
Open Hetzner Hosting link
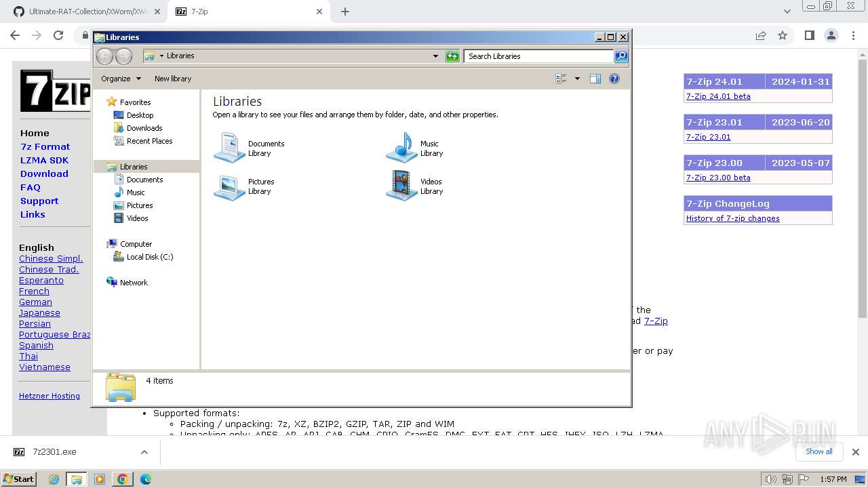pyautogui.click(x=50, y=396)
